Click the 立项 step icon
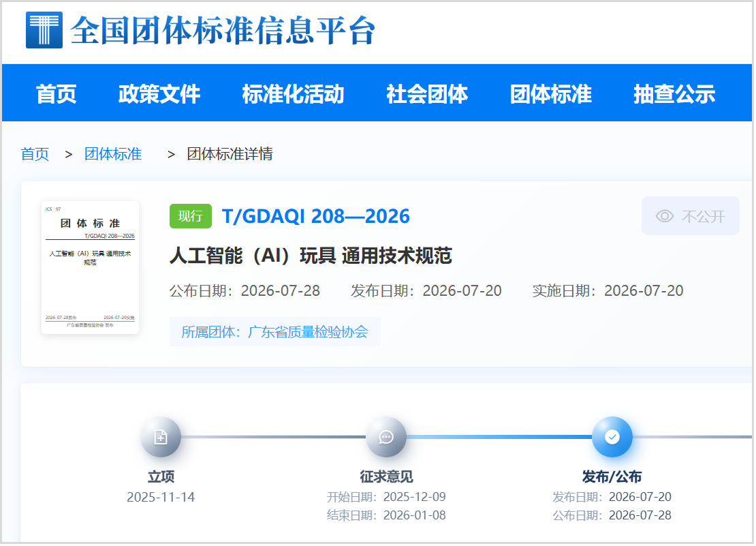Image resolution: width=756 pixels, height=546 pixels. point(161,438)
